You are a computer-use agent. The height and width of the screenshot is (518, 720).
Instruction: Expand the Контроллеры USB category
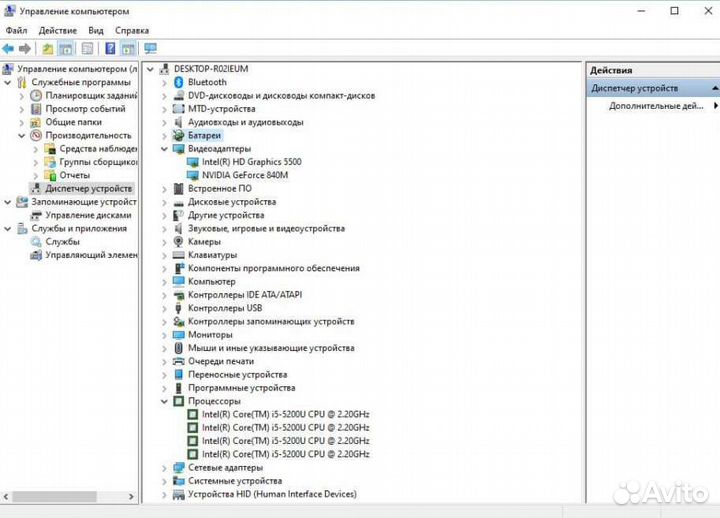point(164,309)
